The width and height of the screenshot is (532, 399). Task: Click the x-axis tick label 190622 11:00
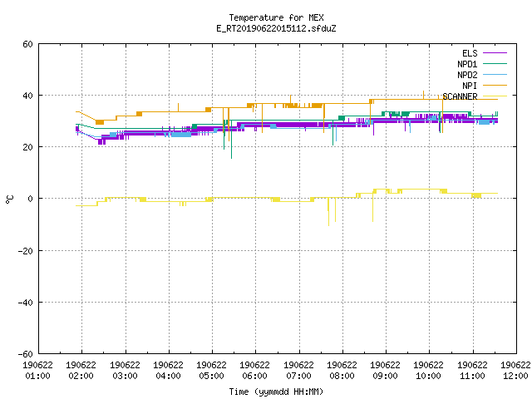point(472,370)
